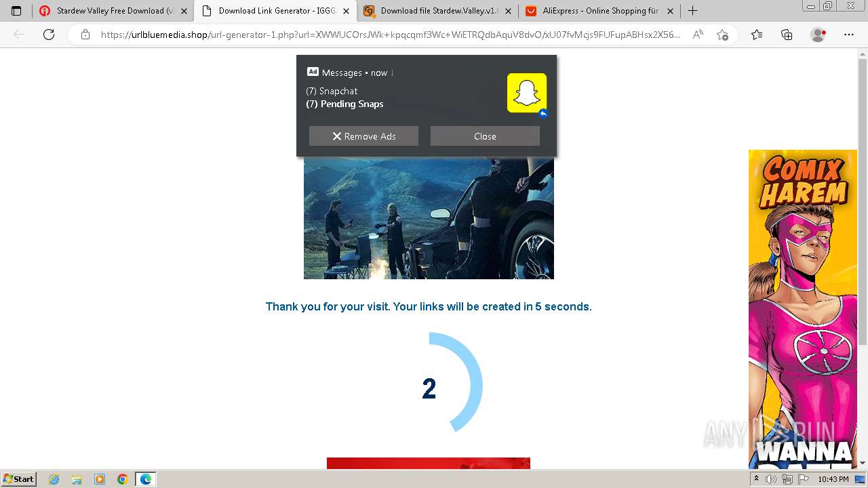
Task: Open media player from taskbar
Action: [100, 479]
